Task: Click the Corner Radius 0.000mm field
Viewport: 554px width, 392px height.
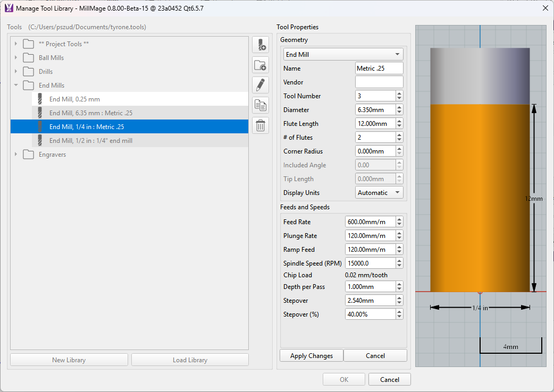Action: point(375,151)
